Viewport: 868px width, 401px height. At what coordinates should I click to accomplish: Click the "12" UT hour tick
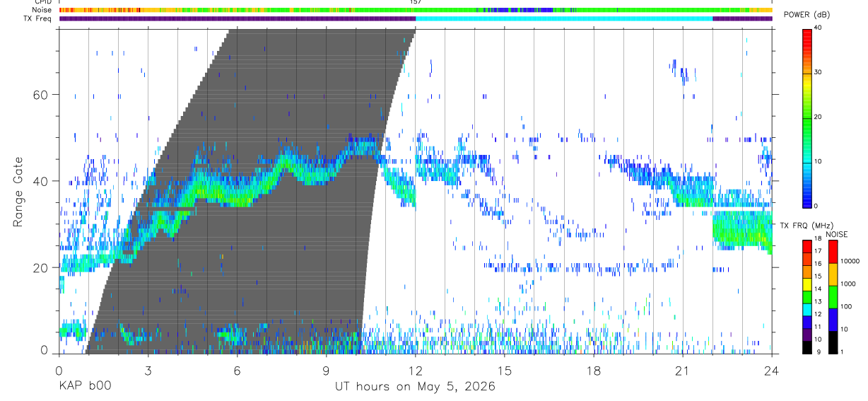coord(416,370)
